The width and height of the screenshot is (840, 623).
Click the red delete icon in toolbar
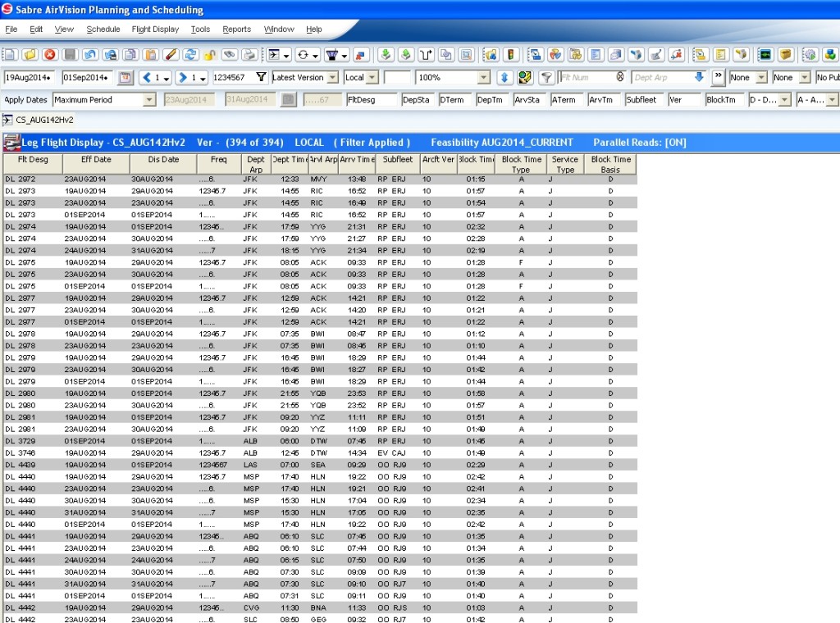tap(49, 55)
